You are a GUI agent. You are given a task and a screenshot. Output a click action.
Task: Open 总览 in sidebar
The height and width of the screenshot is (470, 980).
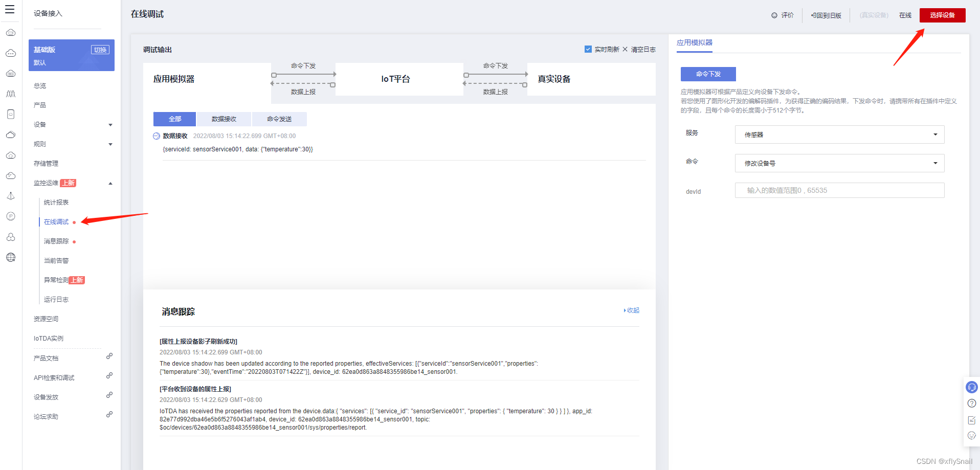click(40, 86)
